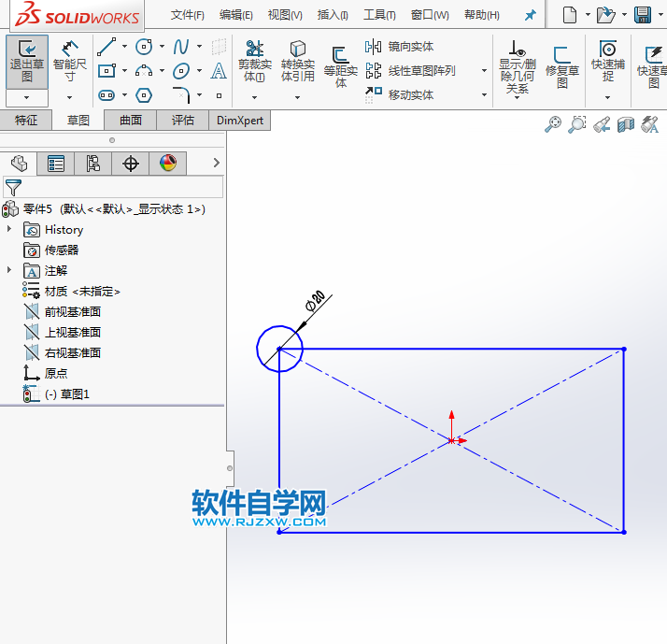Expand the 注解 (Annotations) tree node
667x644 pixels.
tap(9, 270)
